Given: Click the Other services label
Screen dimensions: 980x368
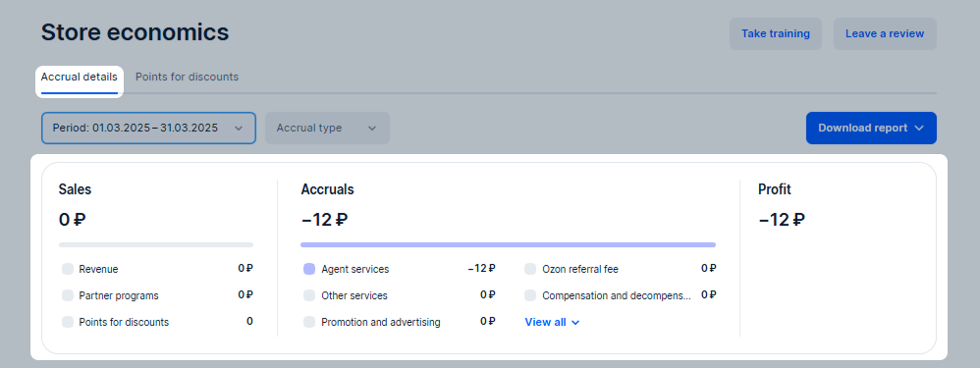Looking at the screenshot, I should (354, 295).
